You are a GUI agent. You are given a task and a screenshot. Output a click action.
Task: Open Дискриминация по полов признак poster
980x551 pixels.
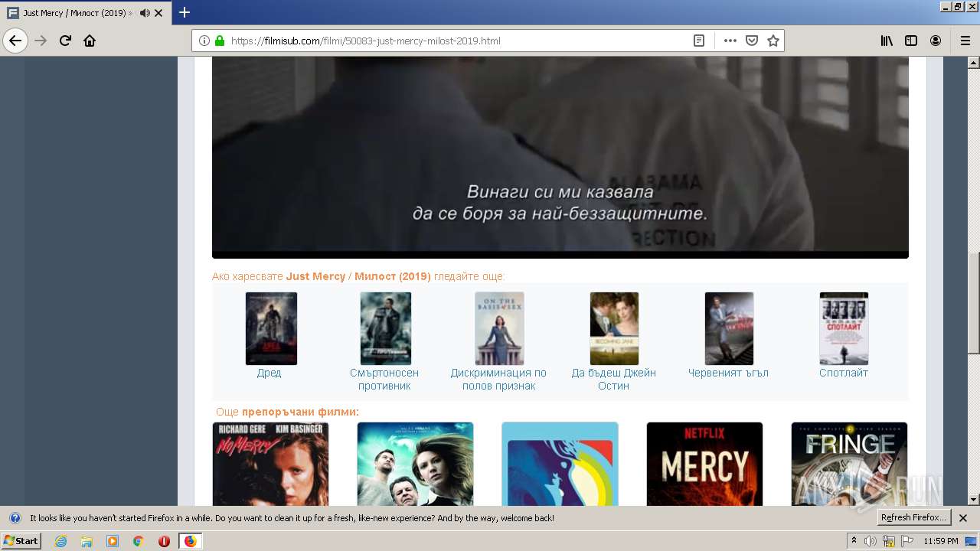(x=499, y=328)
